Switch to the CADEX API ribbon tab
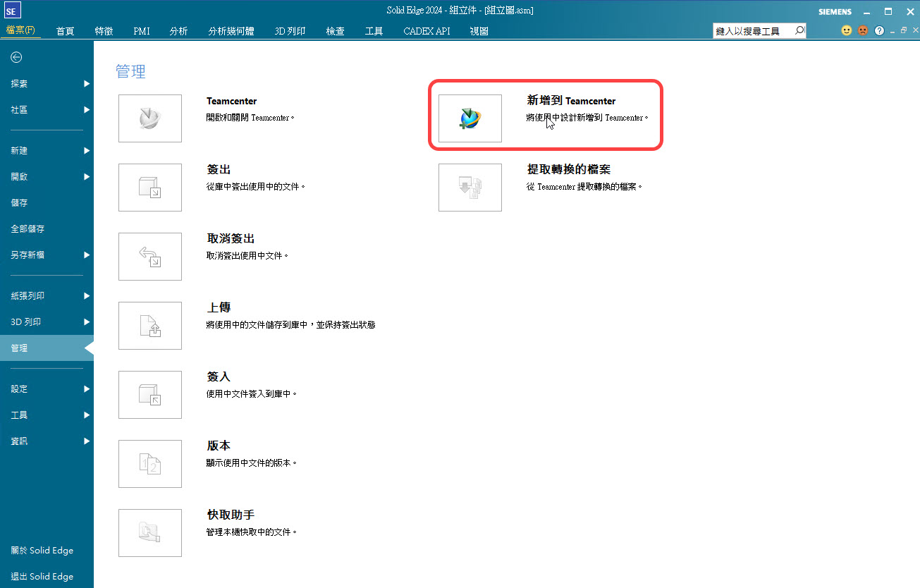 tap(427, 31)
